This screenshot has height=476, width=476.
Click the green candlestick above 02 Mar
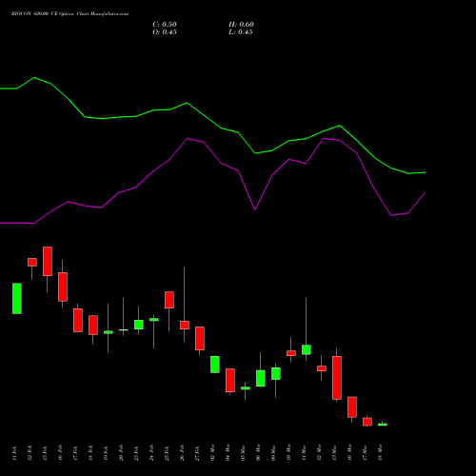tap(215, 365)
